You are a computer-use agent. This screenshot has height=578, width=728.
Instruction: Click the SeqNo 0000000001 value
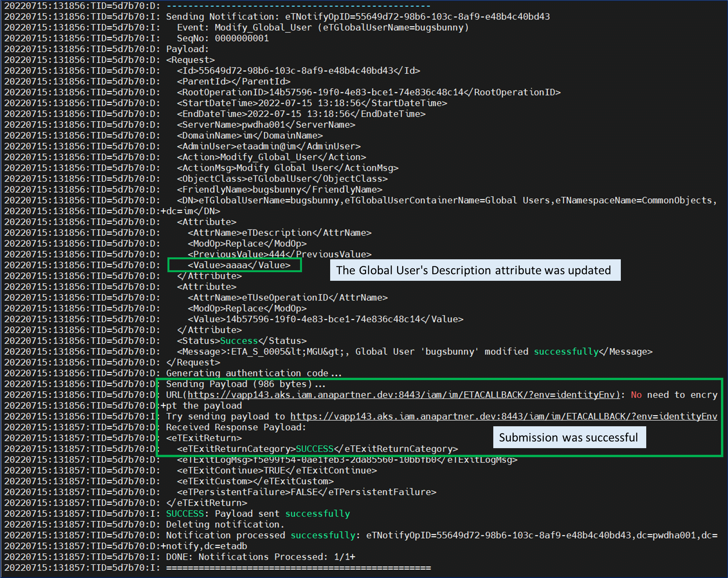click(241, 38)
